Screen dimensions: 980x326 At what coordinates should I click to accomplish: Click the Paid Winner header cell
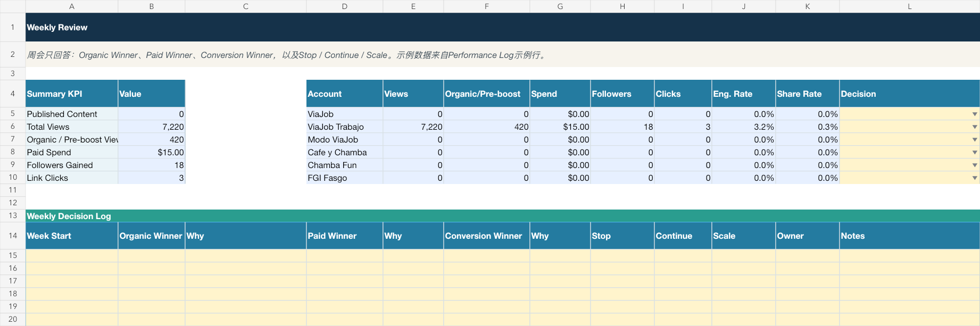[345, 236]
